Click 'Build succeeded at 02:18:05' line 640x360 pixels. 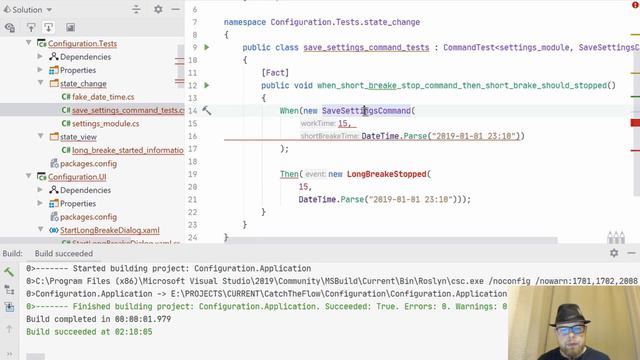coord(89,332)
